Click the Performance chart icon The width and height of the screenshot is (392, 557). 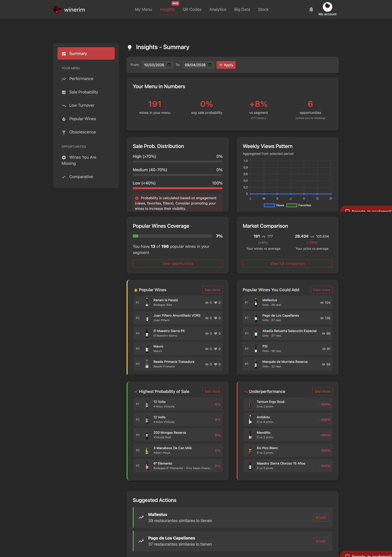click(x=64, y=79)
